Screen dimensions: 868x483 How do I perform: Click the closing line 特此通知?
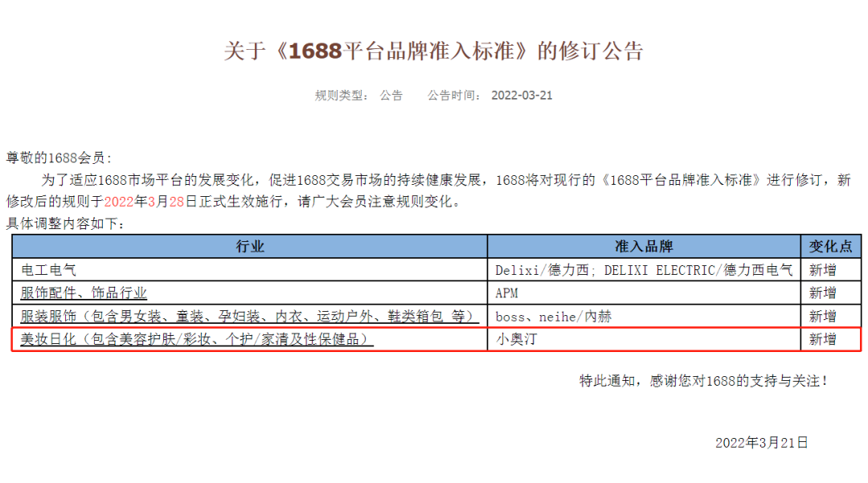click(x=703, y=381)
